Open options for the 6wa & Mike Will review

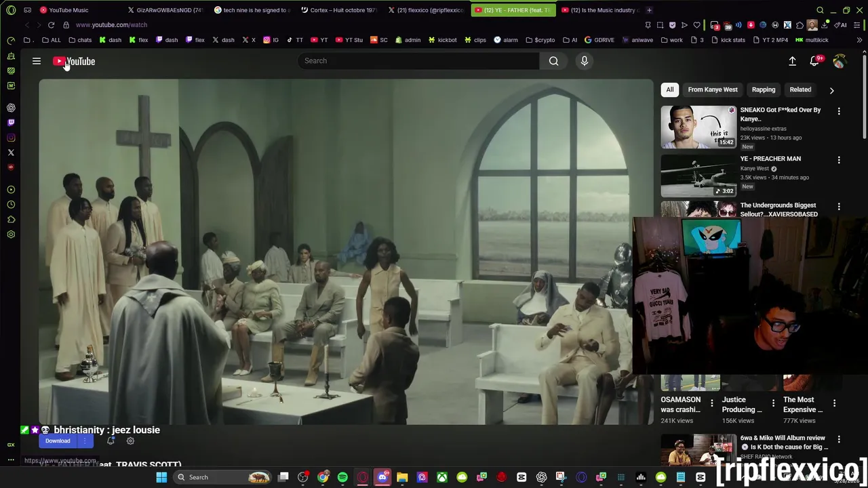839,439
